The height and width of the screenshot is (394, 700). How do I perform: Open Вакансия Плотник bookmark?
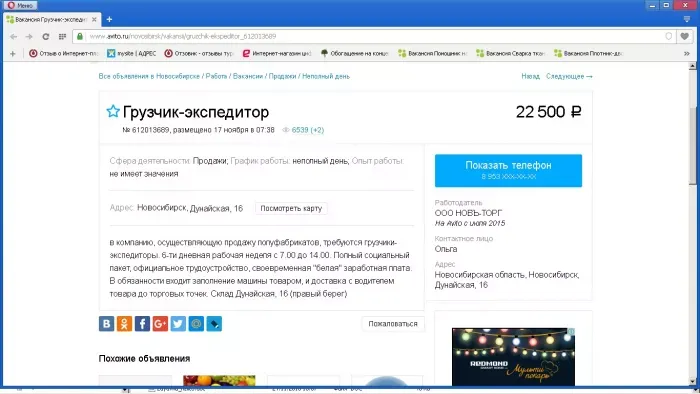[588, 53]
